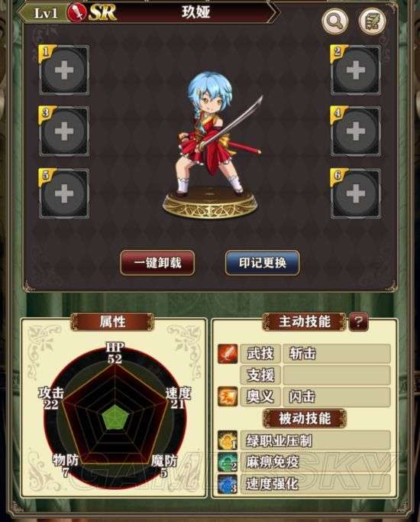Click the 一键卸载 button

pos(157,263)
